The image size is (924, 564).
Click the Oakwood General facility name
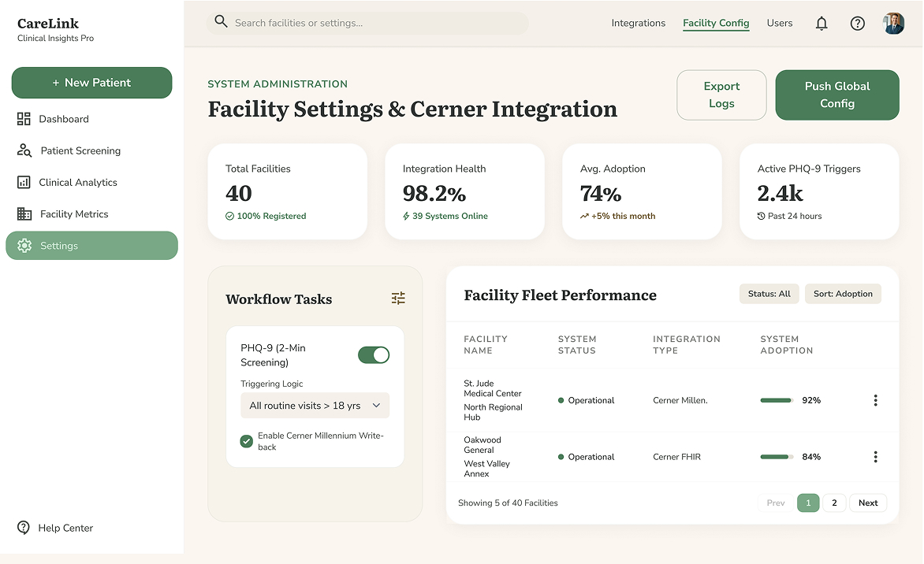(x=482, y=445)
